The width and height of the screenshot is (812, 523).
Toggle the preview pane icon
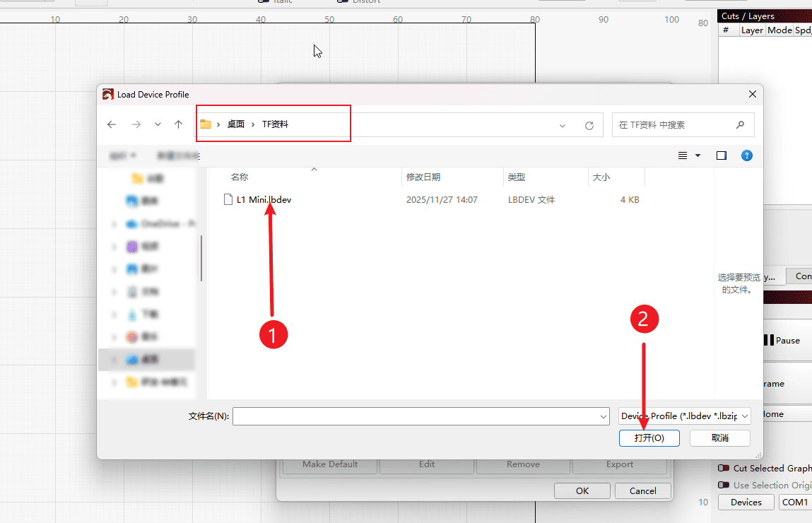[721, 155]
